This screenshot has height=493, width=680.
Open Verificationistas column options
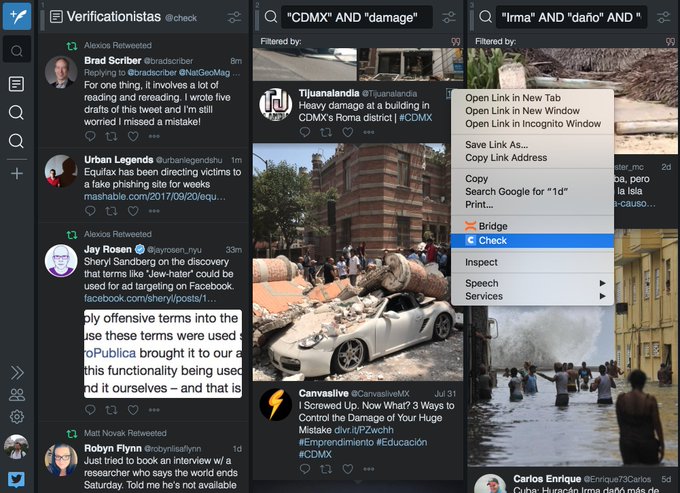click(234, 17)
